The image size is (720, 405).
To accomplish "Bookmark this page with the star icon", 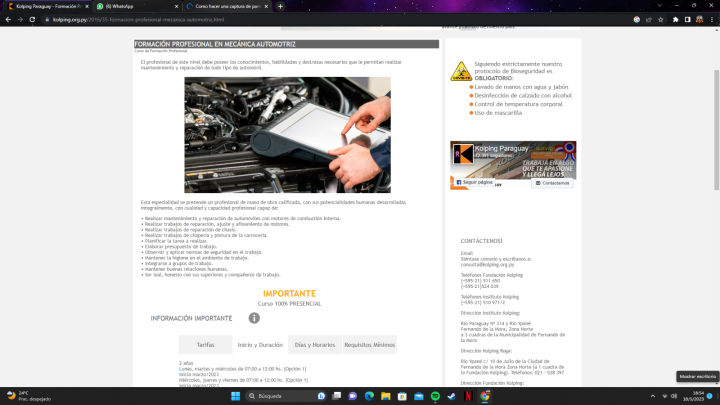I will (x=660, y=20).
